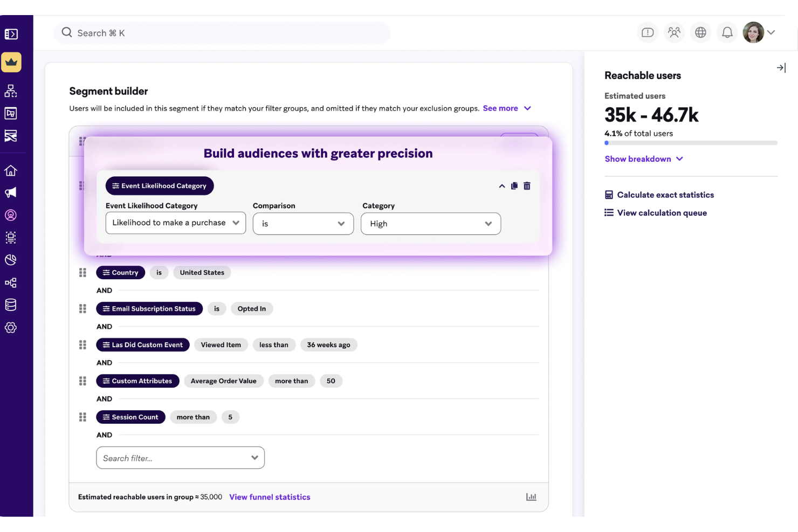
Task: Select the user profile icon in the sidebar
Action: (11, 215)
